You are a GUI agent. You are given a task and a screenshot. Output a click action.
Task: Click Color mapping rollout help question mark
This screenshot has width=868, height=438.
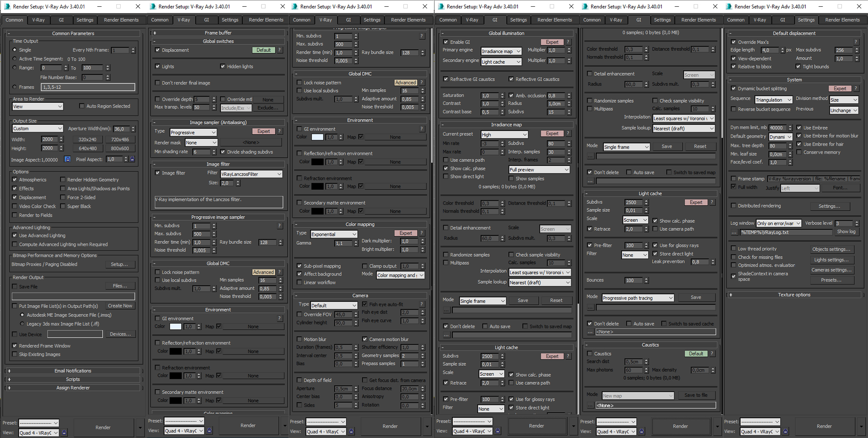[x=422, y=233]
